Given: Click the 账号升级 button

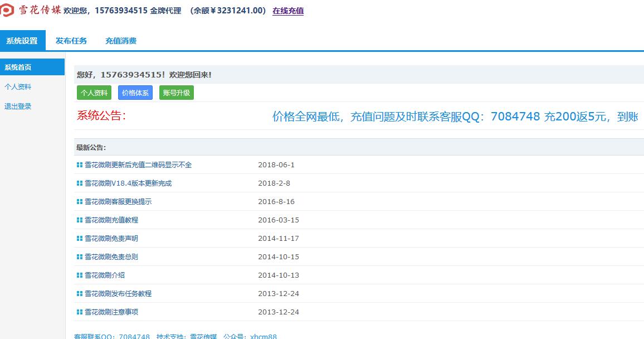Looking at the screenshot, I should (177, 93).
